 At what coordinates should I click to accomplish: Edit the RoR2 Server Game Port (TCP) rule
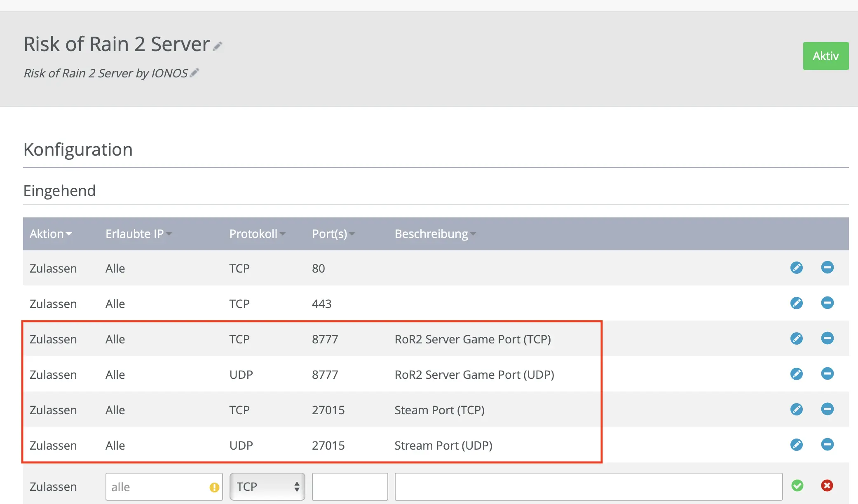point(797,338)
